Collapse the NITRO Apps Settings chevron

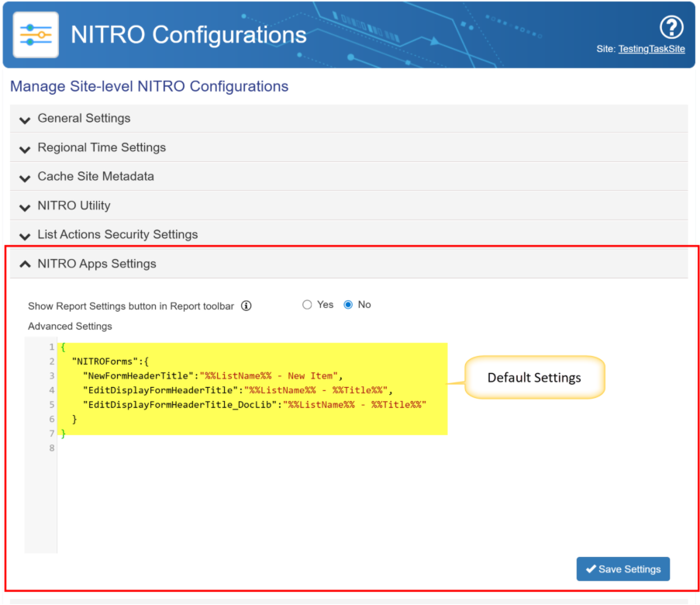[x=25, y=264]
